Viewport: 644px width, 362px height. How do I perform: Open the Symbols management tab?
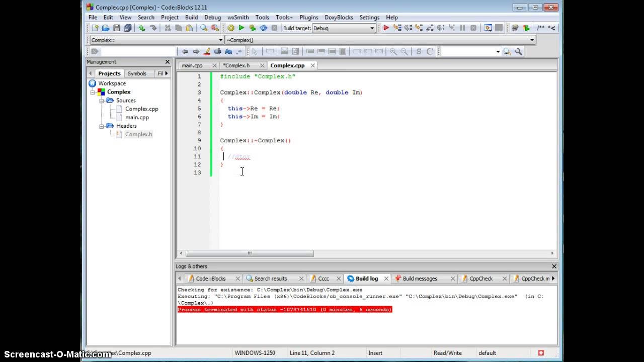(x=137, y=73)
